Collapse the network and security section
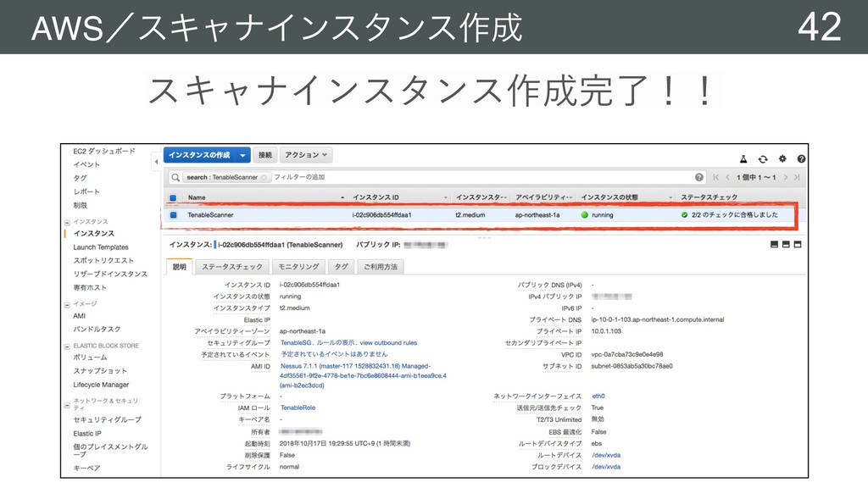 pyautogui.click(x=67, y=405)
